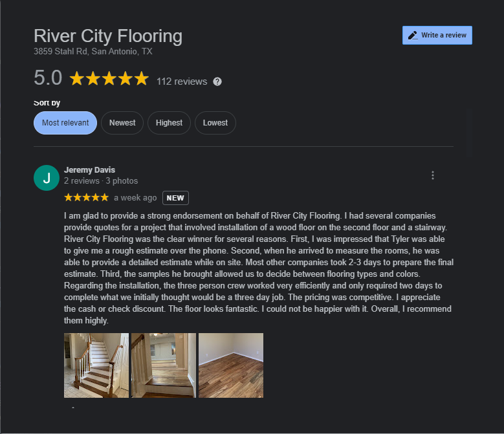Click the 2 reviews · 3 photos text
Screen dimensions: 504x434
pos(101,181)
